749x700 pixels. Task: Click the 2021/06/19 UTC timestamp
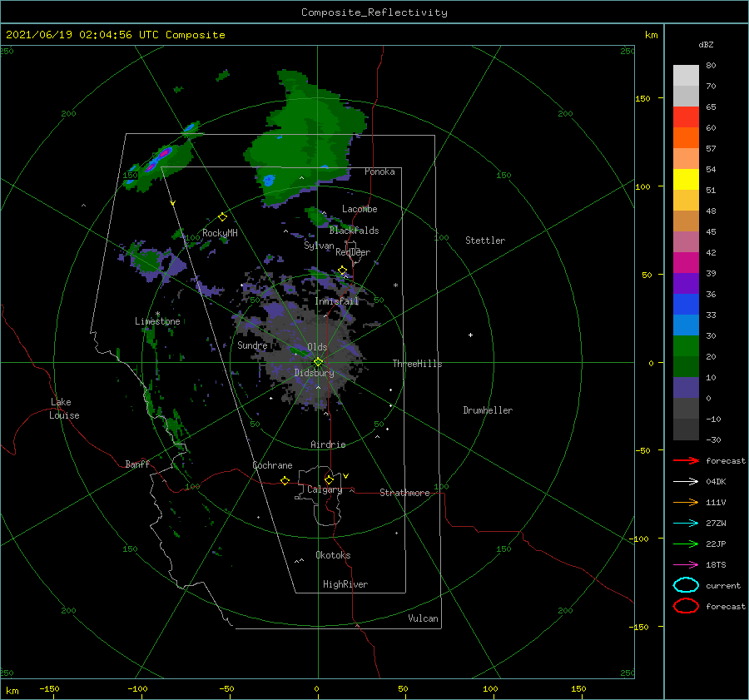115,35
